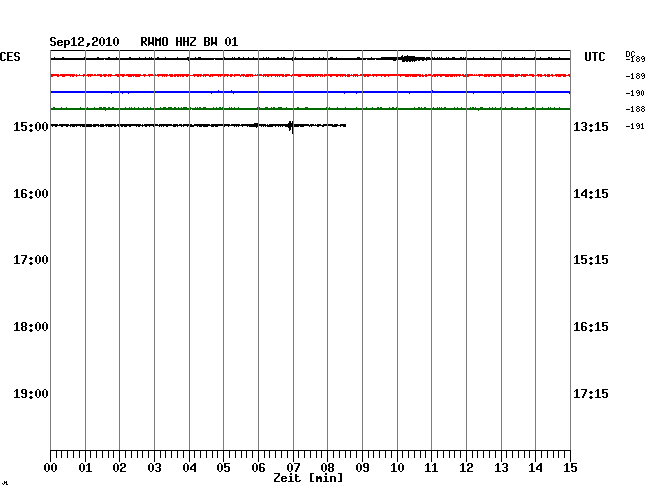The image size is (650, 494).
Task: Click the 12 minute axis tick label
Action: 466,468
